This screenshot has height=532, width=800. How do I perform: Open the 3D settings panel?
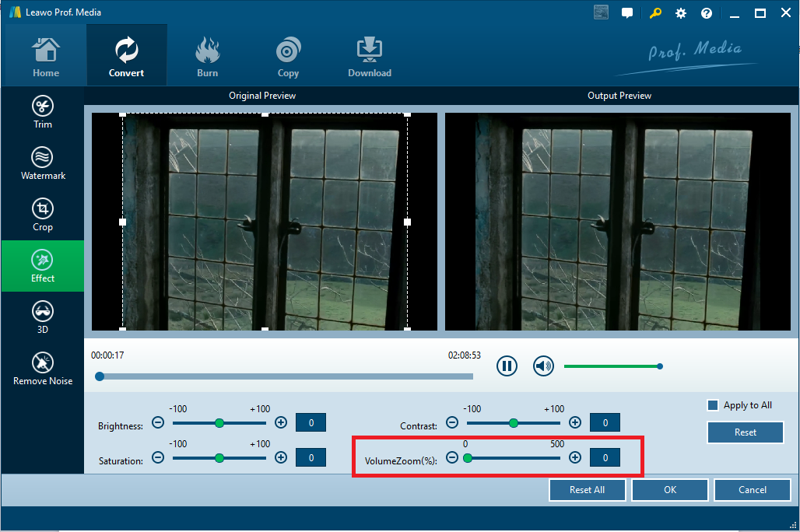43,317
